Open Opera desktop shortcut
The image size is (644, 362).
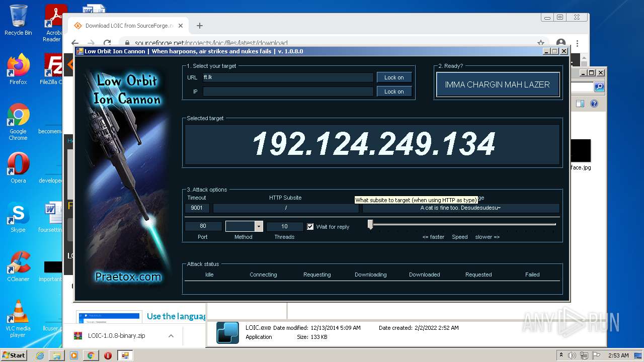coord(18,168)
